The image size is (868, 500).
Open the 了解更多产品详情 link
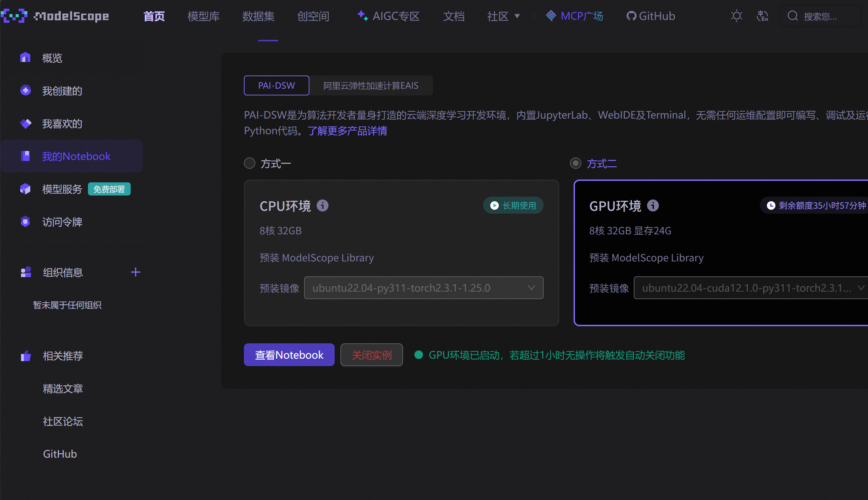347,131
